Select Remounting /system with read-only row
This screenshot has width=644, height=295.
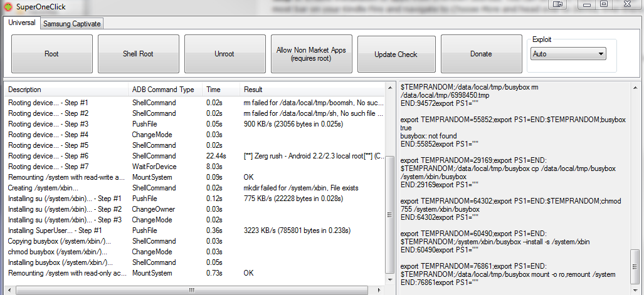(x=196, y=273)
